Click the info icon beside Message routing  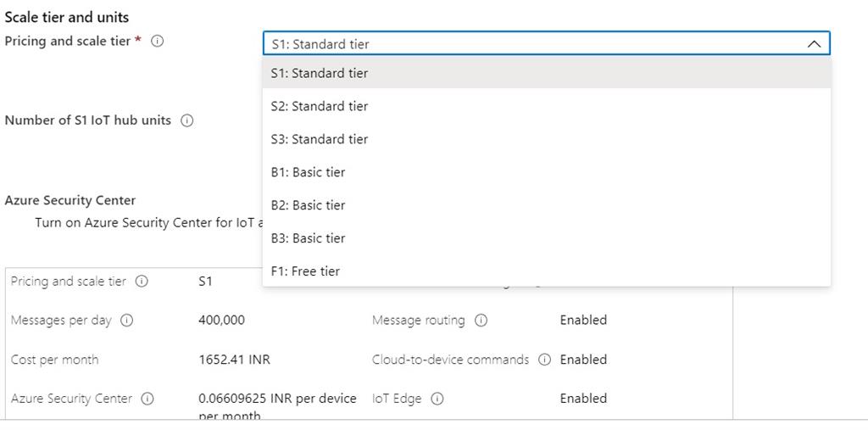481,321
